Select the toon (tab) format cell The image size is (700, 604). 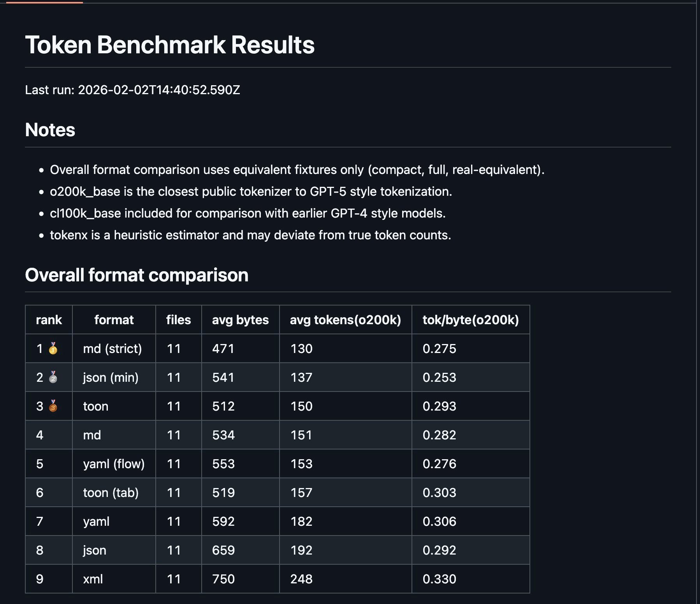[111, 492]
